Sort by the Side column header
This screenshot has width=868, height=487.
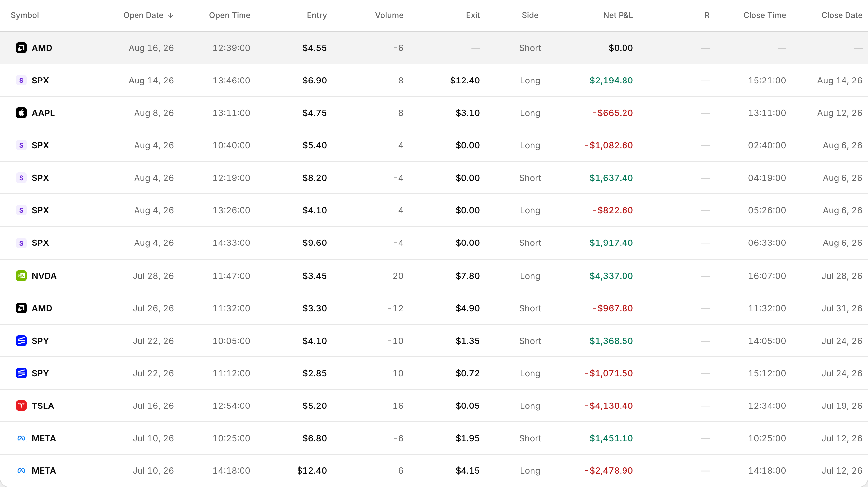pos(530,15)
